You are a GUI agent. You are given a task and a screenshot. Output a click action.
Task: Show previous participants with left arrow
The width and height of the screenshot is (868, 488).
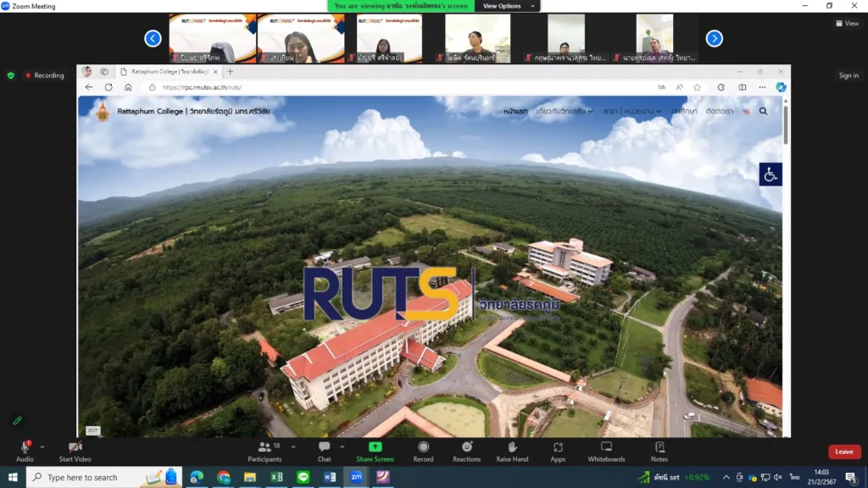pyautogui.click(x=153, y=38)
